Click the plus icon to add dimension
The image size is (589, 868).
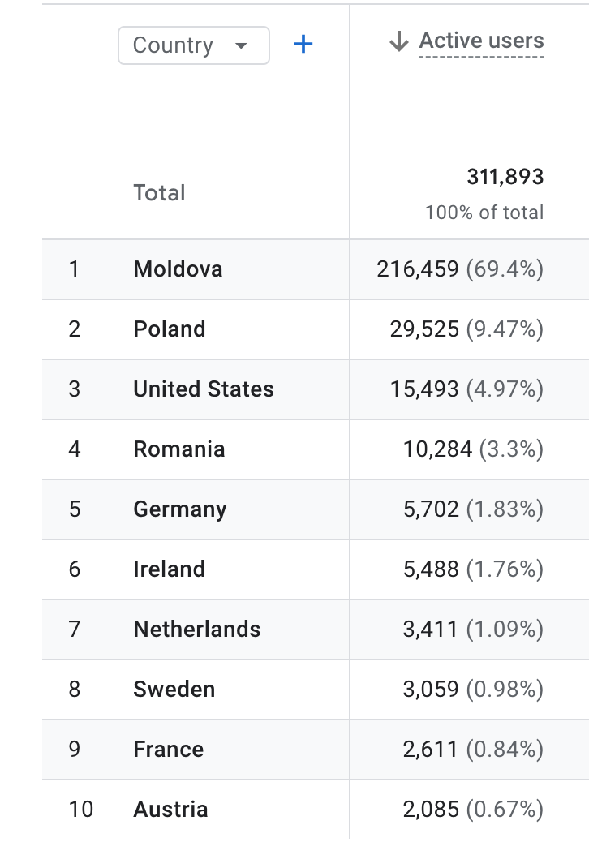tap(303, 45)
